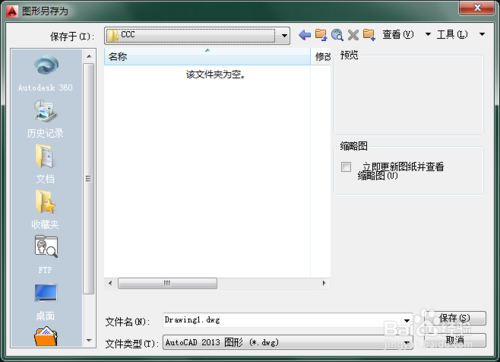The width and height of the screenshot is (500, 362).
Task: Create a new folder
Action: [369, 35]
